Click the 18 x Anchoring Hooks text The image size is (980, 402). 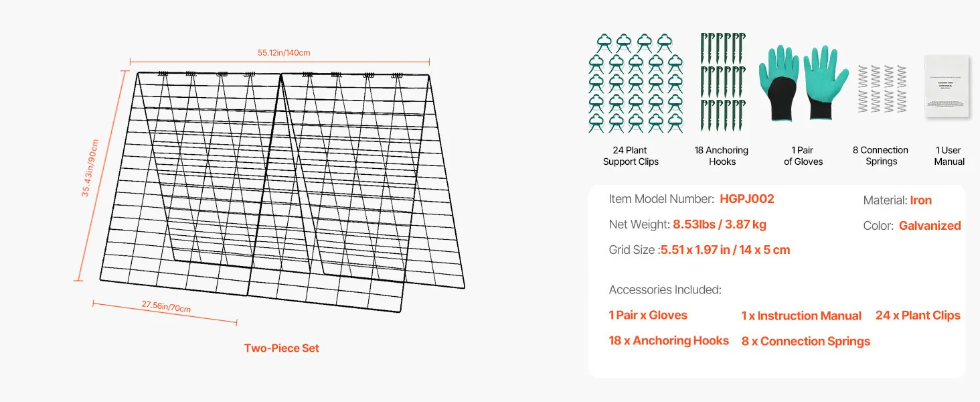click(x=668, y=340)
